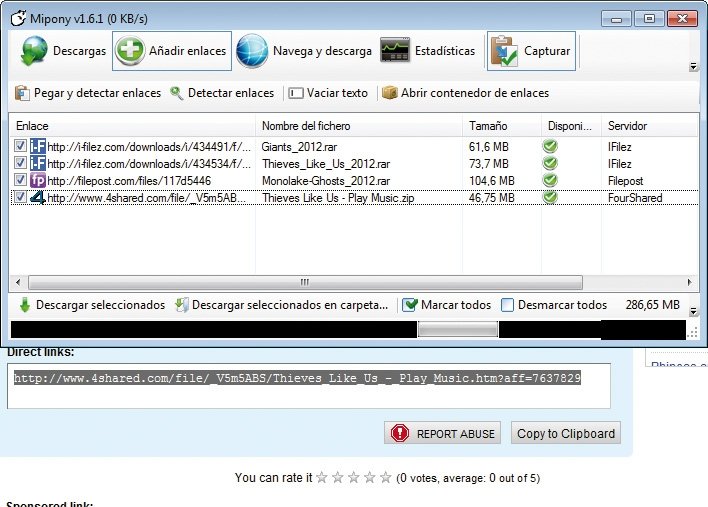The height and width of the screenshot is (507, 708).
Task: Open the Descargas globe icon
Action: (x=34, y=51)
